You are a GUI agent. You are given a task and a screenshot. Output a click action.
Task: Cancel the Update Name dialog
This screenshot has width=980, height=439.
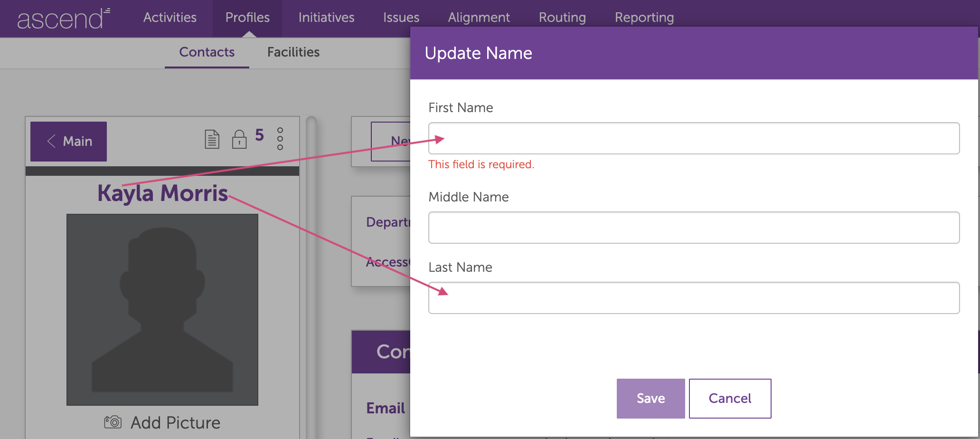[729, 398]
